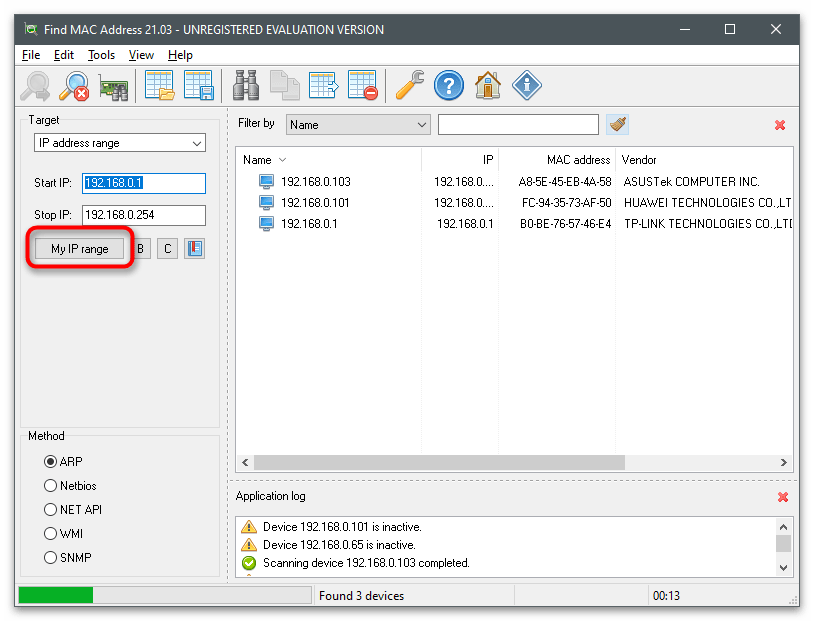814x621 pixels.
Task: Clear filter with the brush icon
Action: [617, 125]
